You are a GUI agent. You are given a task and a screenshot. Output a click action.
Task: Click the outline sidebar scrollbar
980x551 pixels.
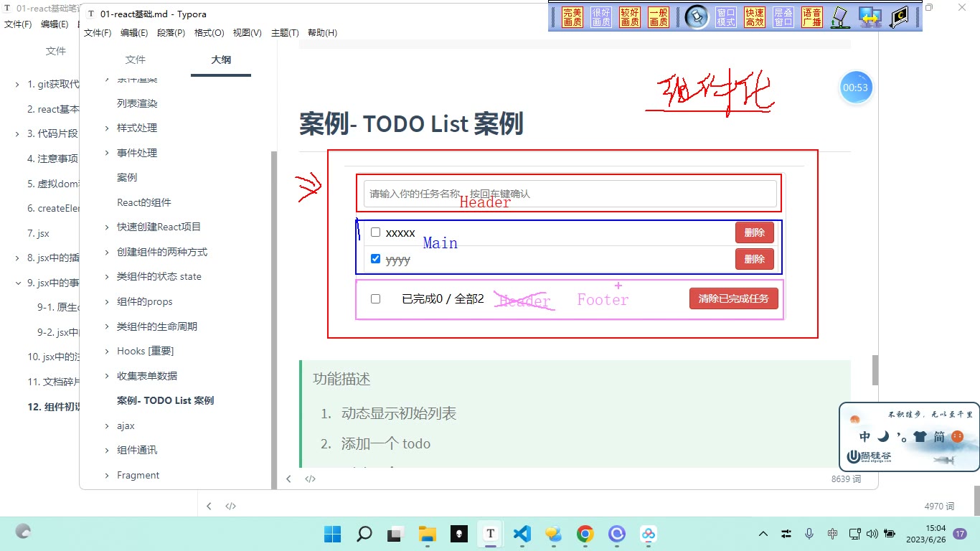273,319
